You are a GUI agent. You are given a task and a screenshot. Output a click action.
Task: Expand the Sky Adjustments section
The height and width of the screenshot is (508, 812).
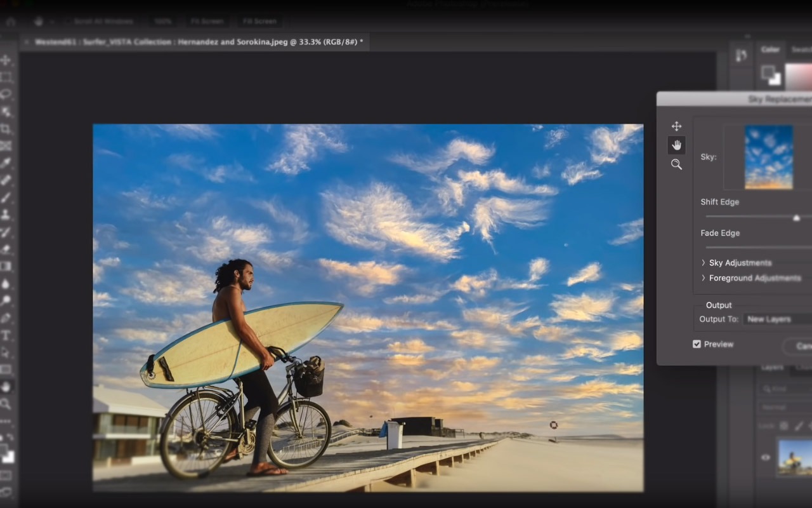pos(704,263)
